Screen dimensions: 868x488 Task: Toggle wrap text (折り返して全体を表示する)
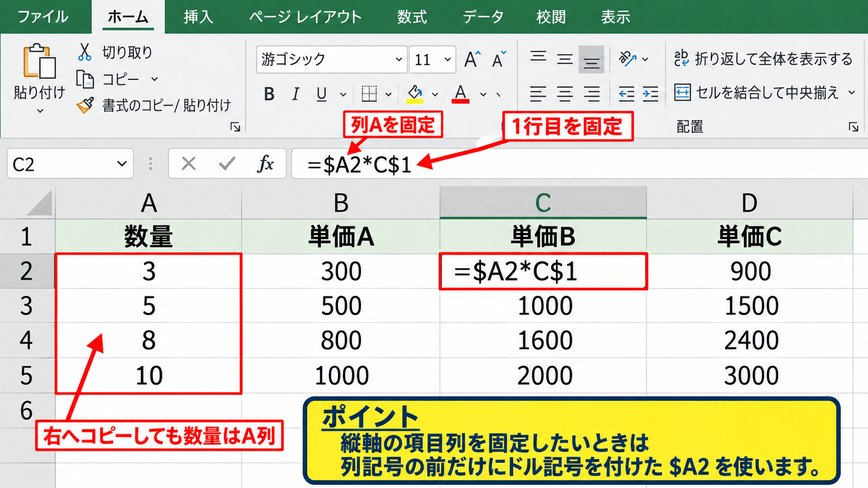point(763,59)
